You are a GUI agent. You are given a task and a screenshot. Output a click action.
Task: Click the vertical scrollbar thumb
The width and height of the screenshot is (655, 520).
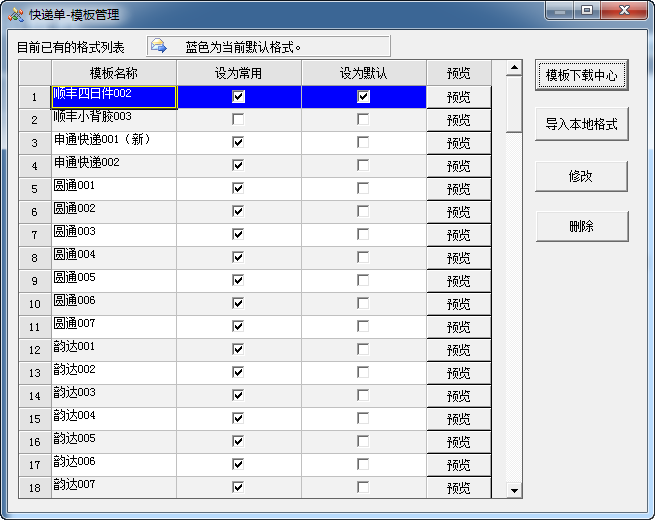tap(514, 104)
